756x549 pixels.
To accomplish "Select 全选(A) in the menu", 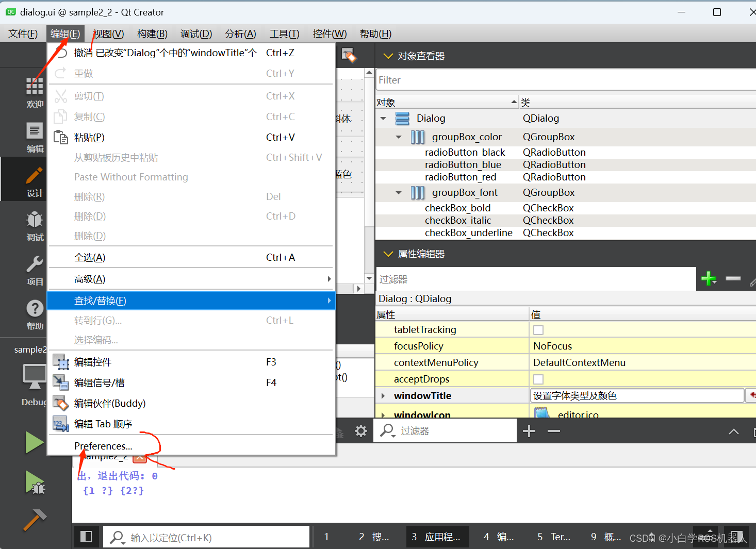I will click(x=191, y=257).
